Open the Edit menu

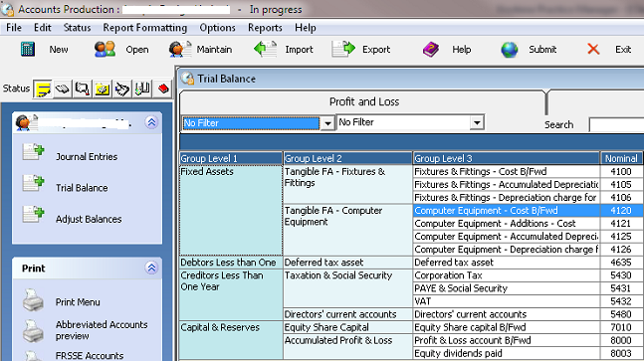click(43, 28)
